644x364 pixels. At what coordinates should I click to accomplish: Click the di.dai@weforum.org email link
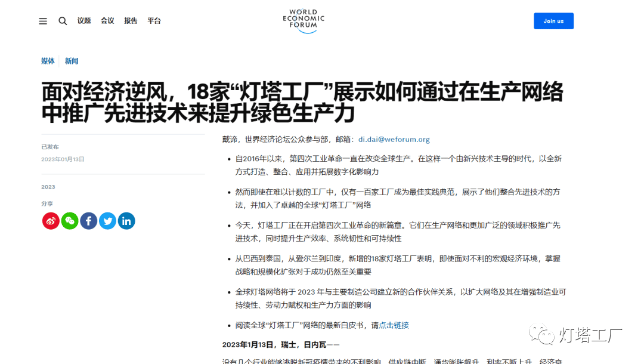pos(394,140)
